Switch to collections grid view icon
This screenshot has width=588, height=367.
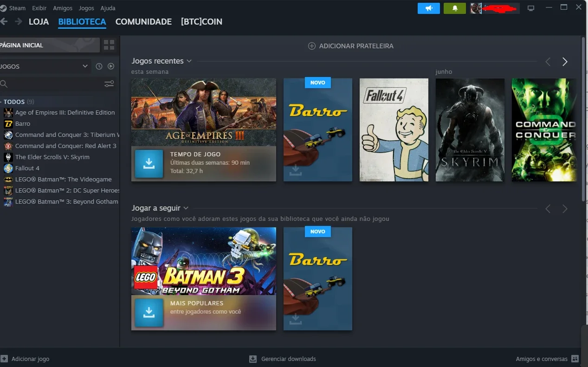[109, 45]
